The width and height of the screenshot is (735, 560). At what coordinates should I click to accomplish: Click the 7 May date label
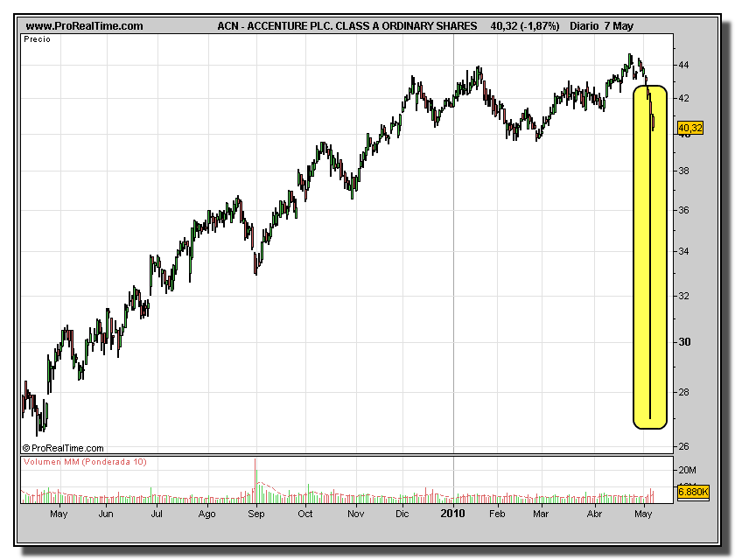click(x=619, y=26)
